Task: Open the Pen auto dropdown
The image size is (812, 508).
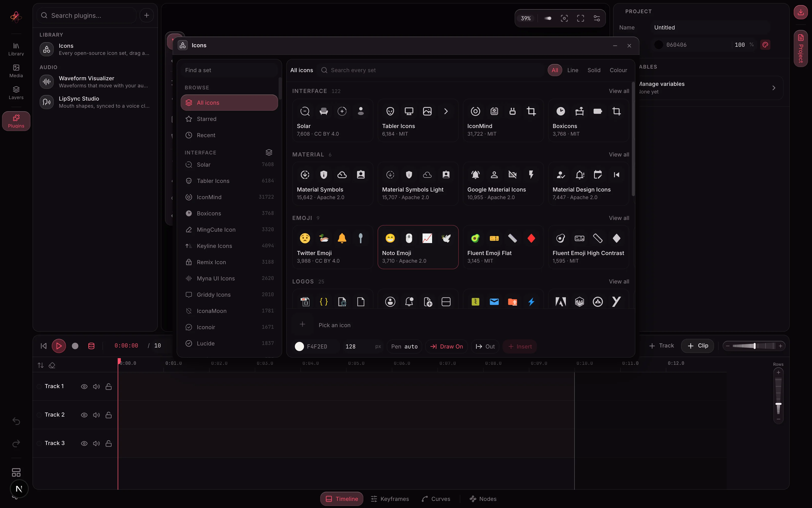Action: (x=404, y=346)
